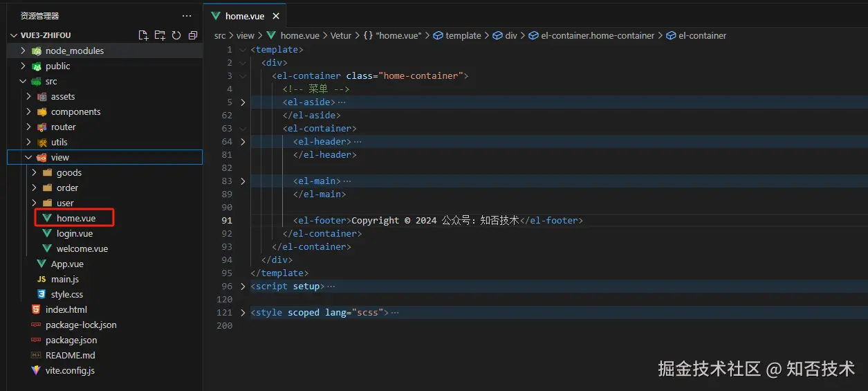
Task: Unfold the collapsed el-aside block
Action: click(243, 102)
